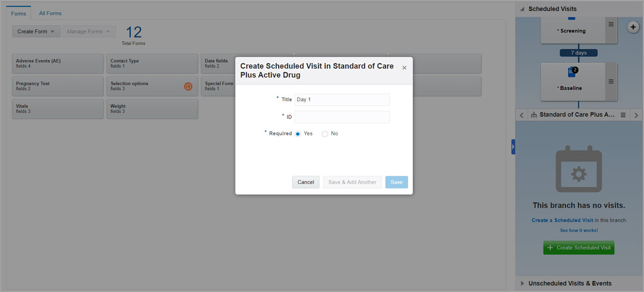Click the Cancel button in dialog
Screen dimensions: 644x292
point(306,182)
